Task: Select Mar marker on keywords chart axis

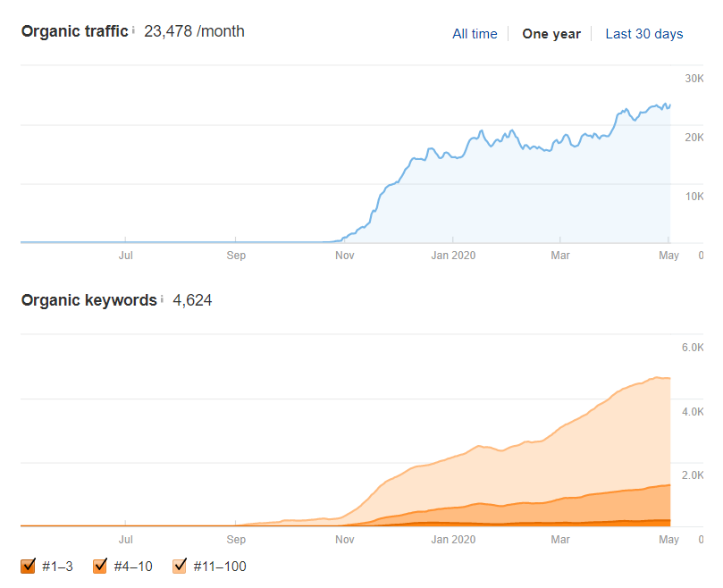Action: 559,539
